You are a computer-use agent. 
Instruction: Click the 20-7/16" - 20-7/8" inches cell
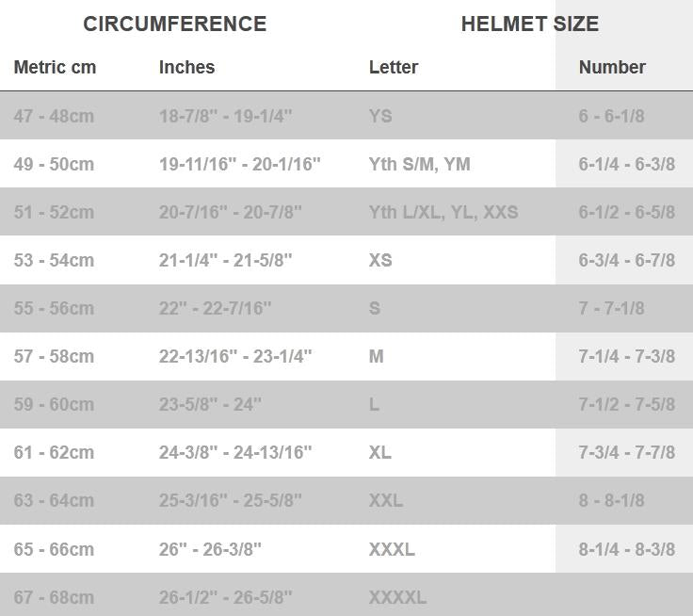(230, 212)
